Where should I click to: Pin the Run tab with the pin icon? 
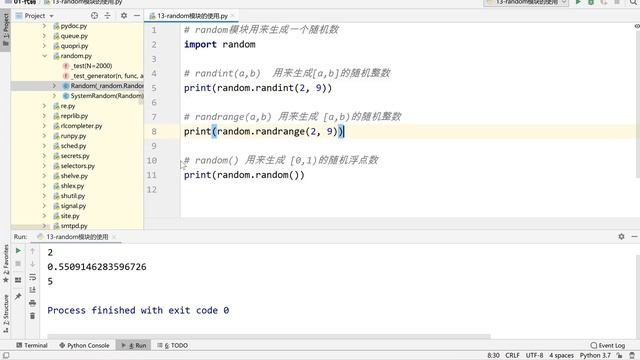(x=18, y=296)
